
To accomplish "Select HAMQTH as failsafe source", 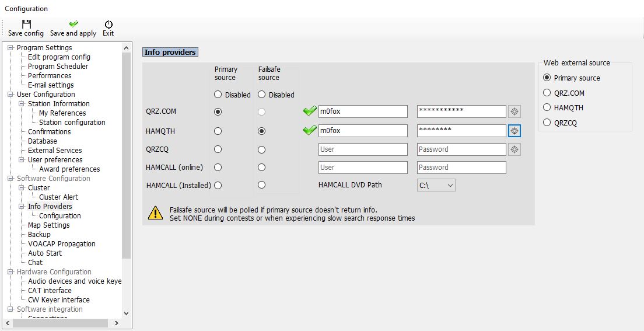I will pos(261,131).
